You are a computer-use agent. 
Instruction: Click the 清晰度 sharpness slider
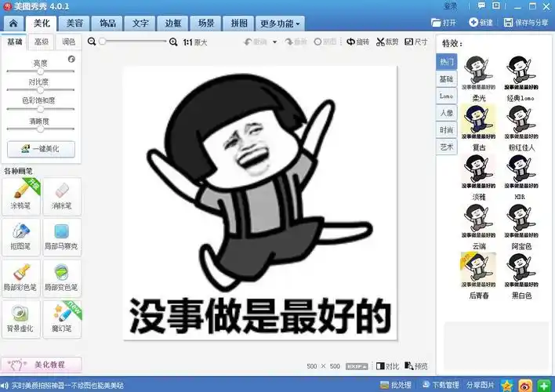click(x=40, y=129)
